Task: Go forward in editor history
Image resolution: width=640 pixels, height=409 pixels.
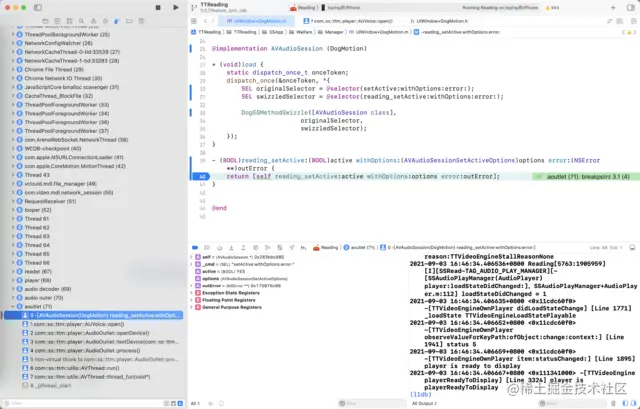Action: [213, 21]
